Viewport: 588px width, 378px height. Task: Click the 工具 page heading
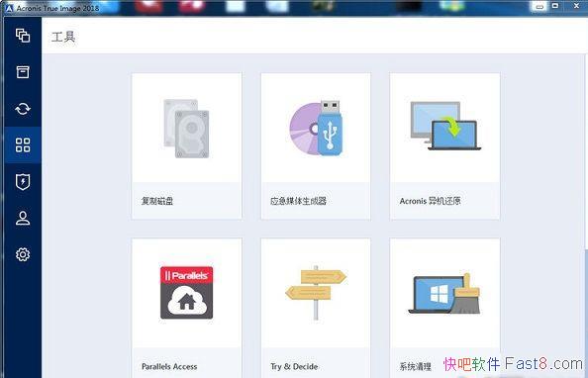tap(63, 37)
